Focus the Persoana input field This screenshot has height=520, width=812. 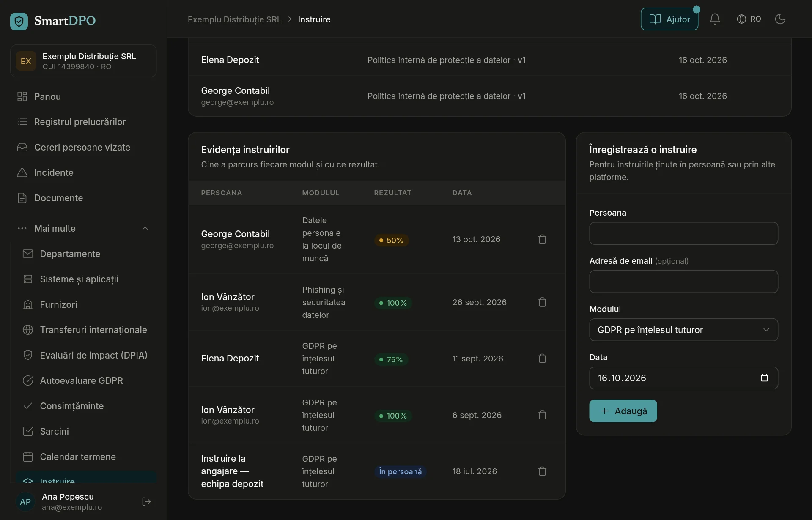click(x=683, y=233)
